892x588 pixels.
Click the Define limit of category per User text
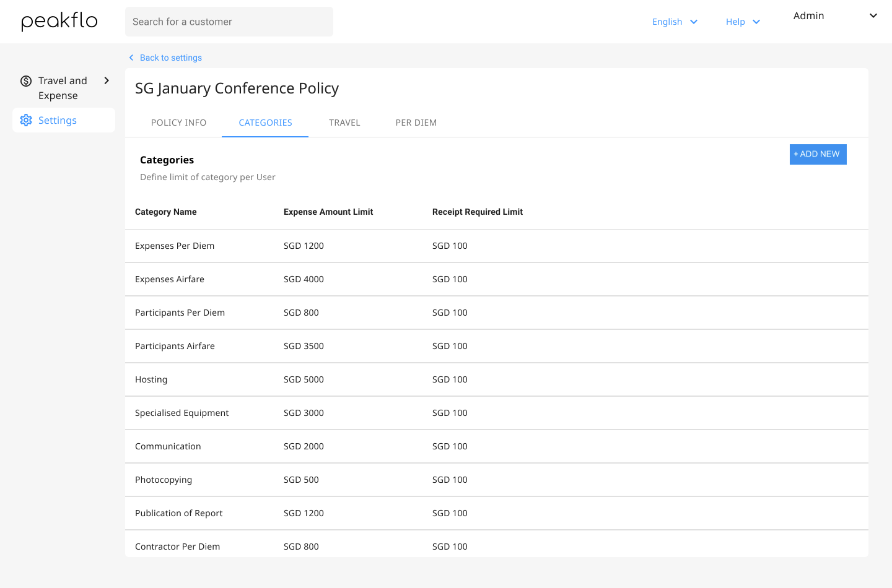[208, 177]
